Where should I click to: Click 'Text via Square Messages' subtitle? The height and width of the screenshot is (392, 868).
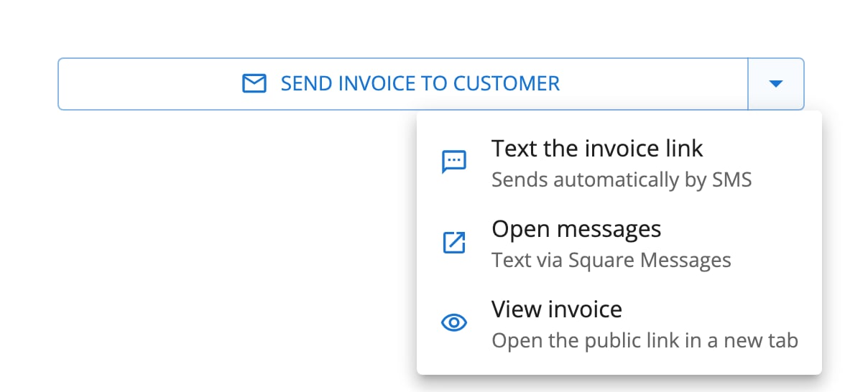coord(611,260)
